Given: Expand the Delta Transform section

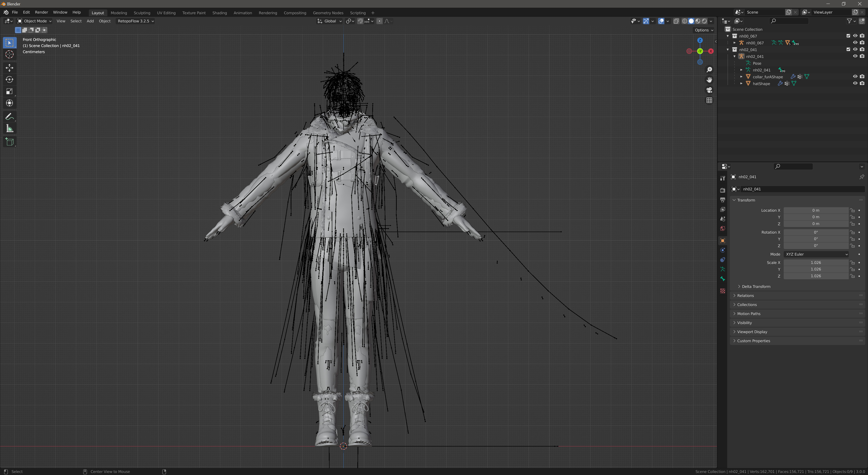Looking at the screenshot, I should coord(756,287).
